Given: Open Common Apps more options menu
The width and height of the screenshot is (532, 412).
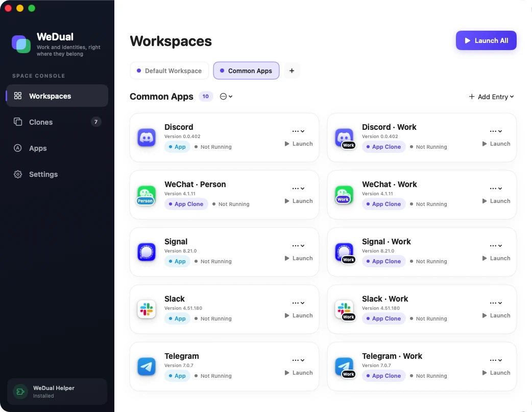Looking at the screenshot, I should tap(226, 97).
